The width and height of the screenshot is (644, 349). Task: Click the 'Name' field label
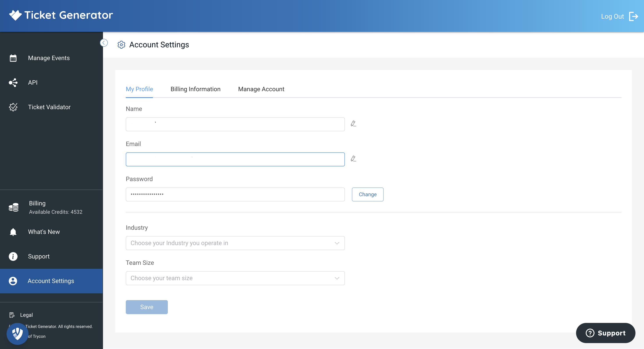134,109
